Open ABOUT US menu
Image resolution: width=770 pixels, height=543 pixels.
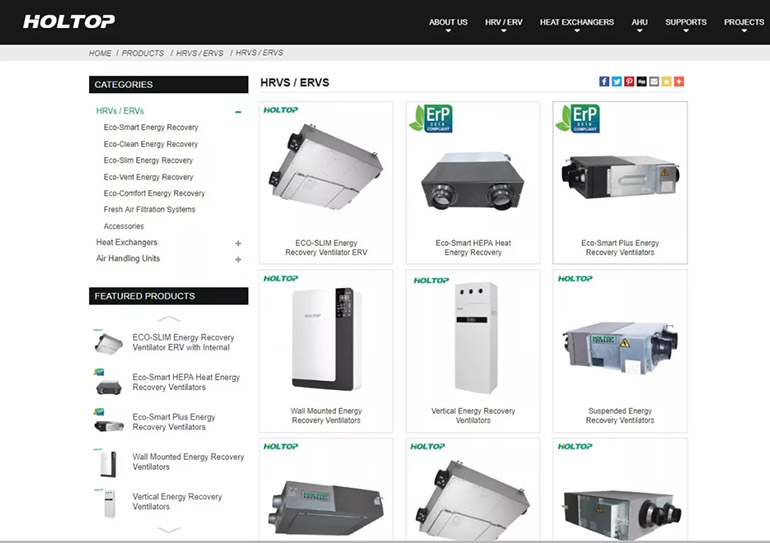[448, 23]
